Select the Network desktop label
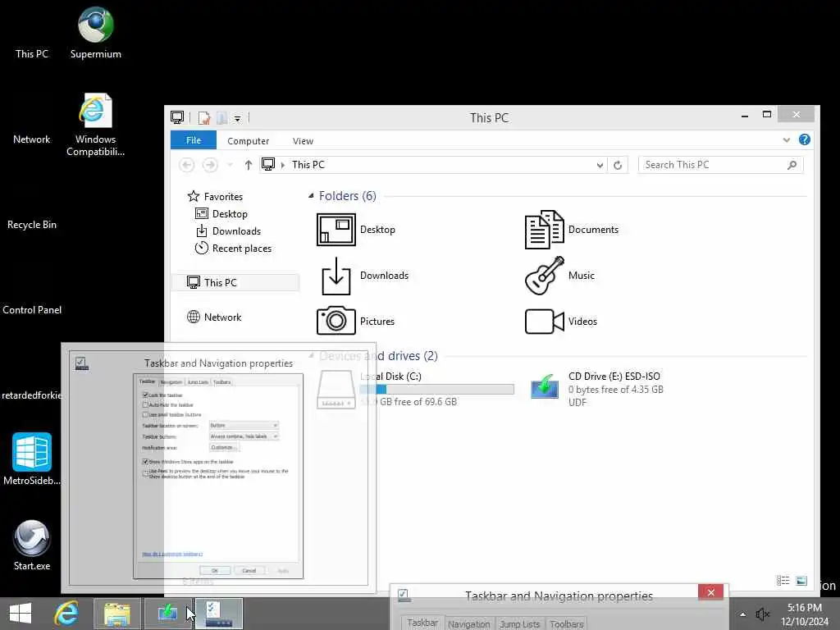The image size is (840, 630). pos(32,139)
